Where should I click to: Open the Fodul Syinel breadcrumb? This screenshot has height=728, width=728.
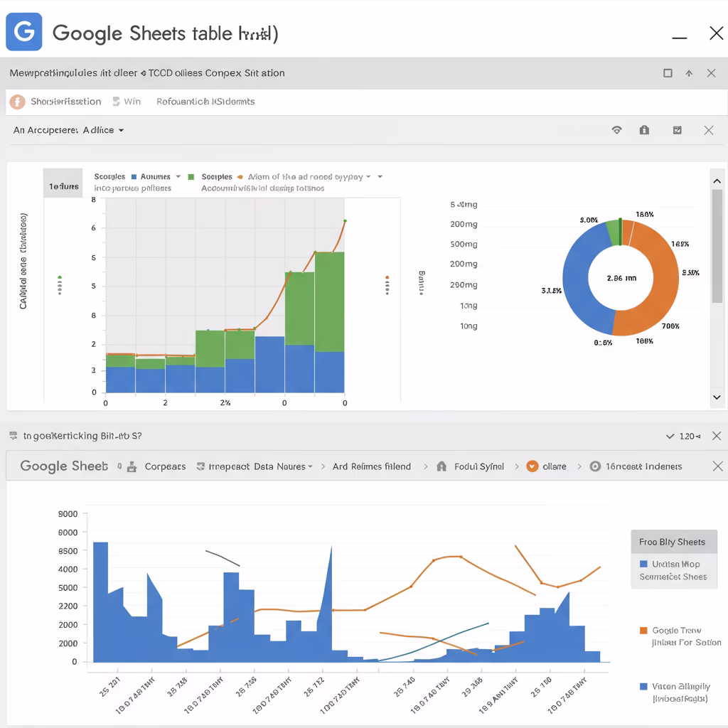[x=478, y=466]
